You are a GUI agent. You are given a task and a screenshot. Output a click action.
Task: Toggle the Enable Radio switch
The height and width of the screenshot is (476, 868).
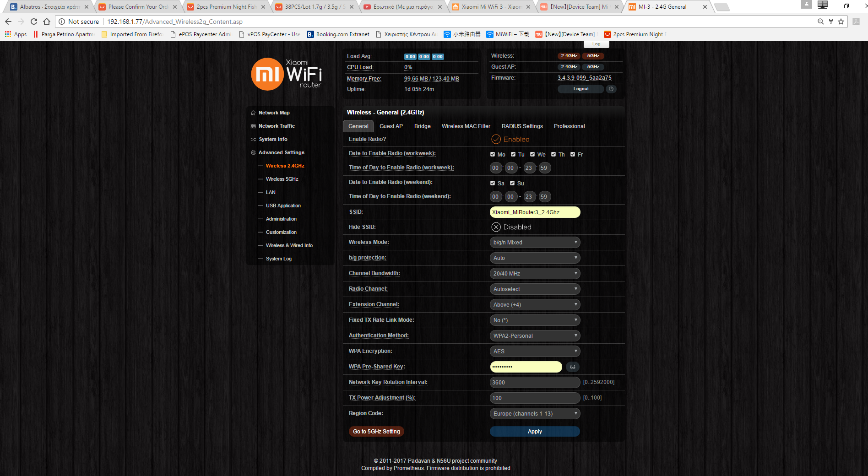click(510, 139)
